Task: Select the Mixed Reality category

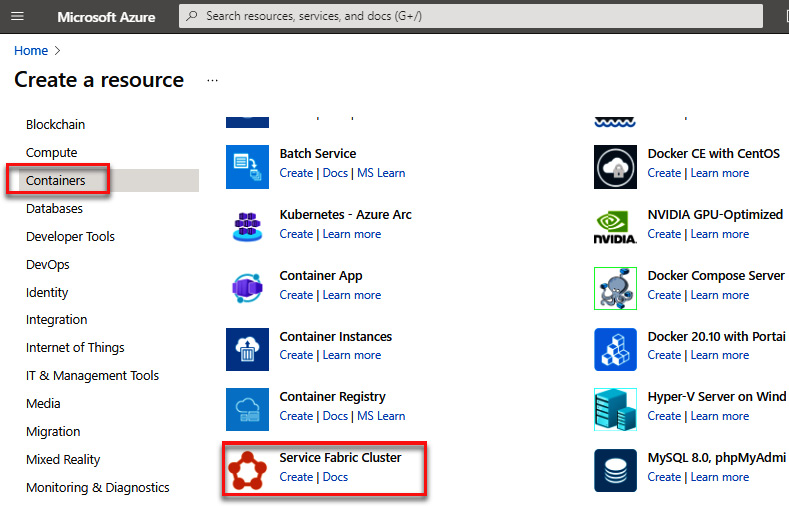Action: pos(63,459)
